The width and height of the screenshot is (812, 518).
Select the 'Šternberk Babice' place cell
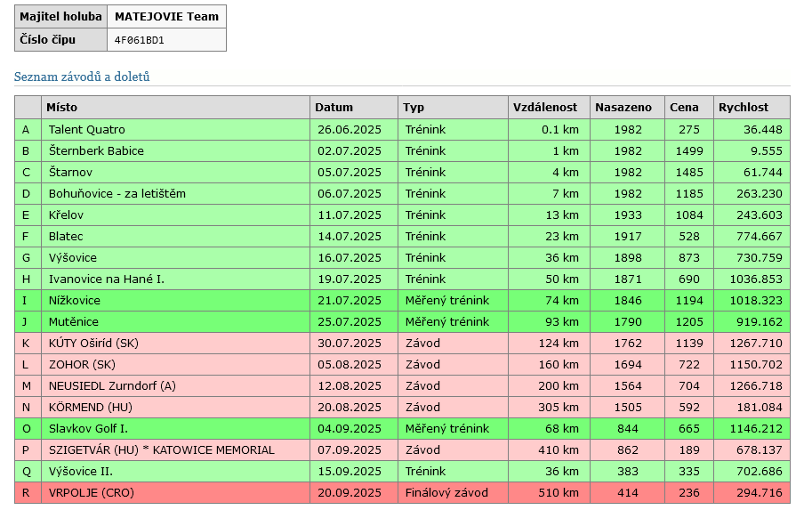96,151
